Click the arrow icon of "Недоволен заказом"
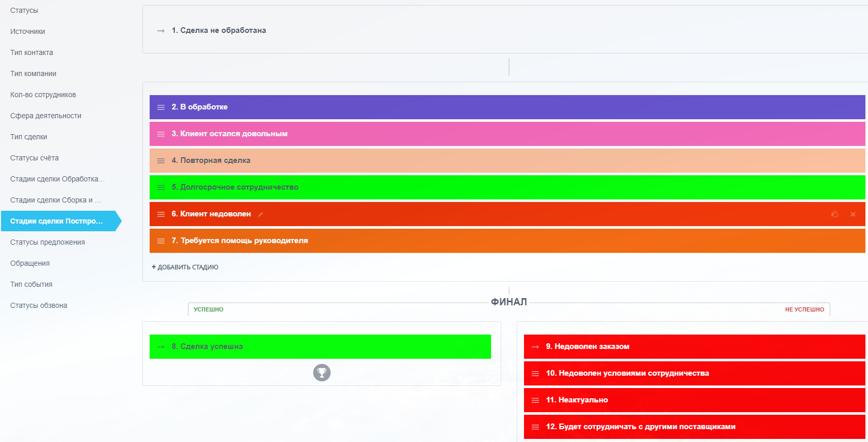The image size is (868, 442). tap(535, 347)
